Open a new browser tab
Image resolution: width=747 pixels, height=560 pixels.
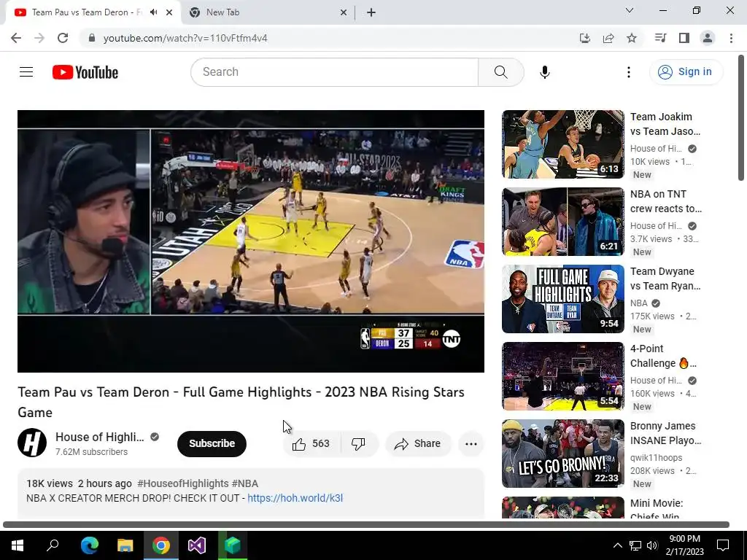(x=371, y=12)
